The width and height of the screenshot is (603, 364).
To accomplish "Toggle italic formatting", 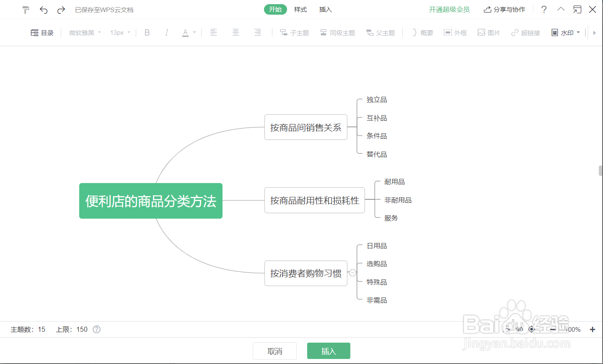I will click(x=166, y=33).
